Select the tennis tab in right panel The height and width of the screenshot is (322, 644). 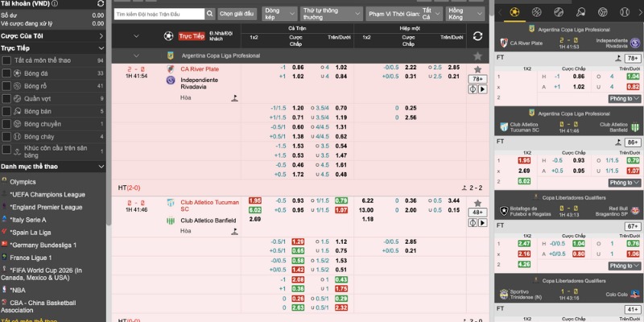coord(559,12)
